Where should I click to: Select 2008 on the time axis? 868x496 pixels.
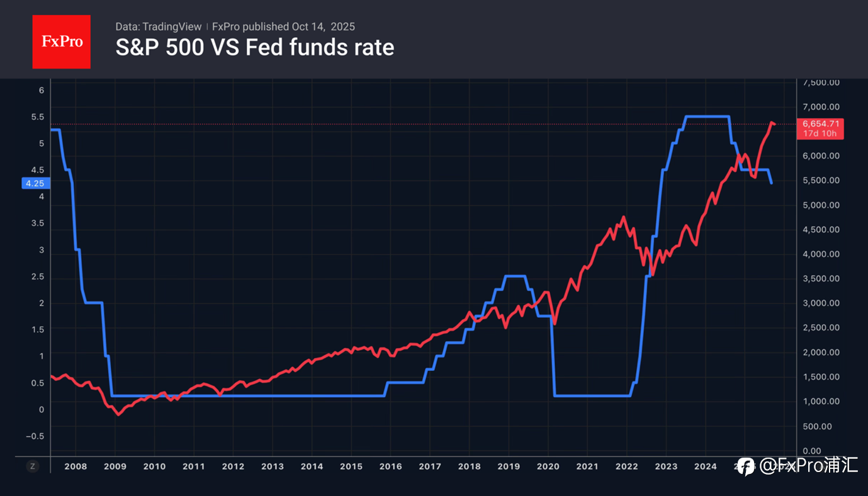pyautogui.click(x=76, y=466)
